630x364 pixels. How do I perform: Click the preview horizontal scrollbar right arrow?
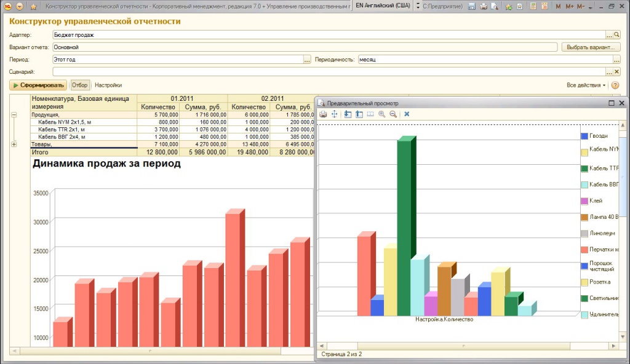[x=613, y=346]
